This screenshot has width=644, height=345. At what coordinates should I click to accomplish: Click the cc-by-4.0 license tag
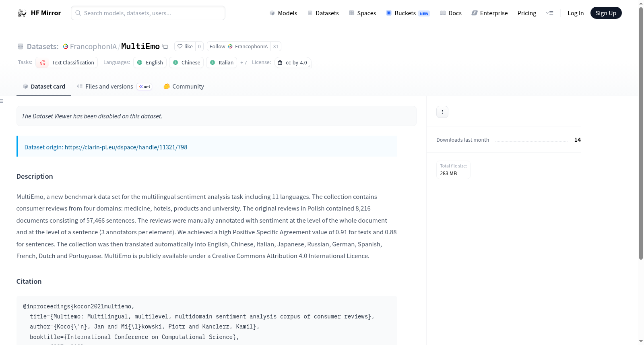[293, 62]
